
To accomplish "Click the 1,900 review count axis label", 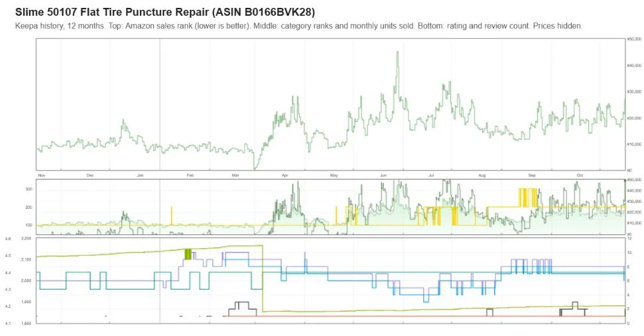I will (x=26, y=302).
